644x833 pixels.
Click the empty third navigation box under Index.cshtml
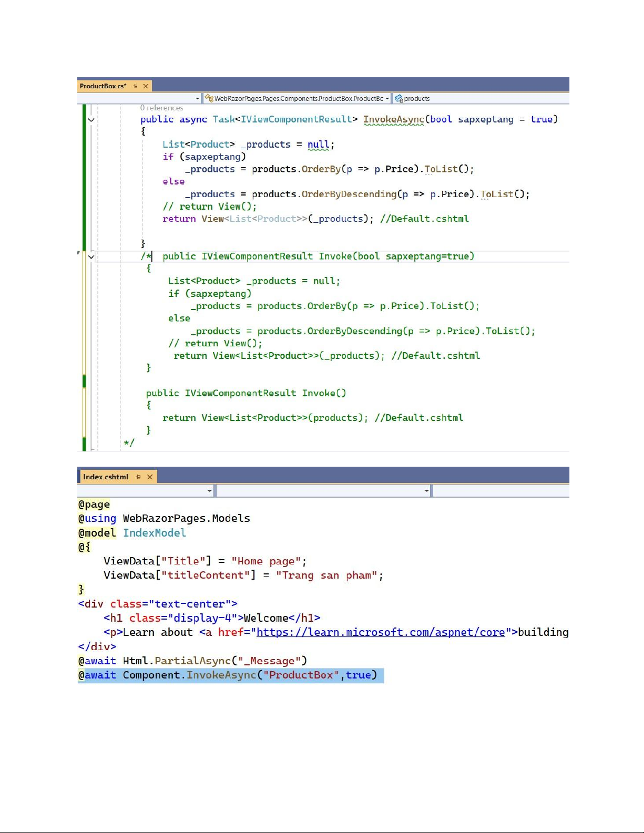[500, 491]
